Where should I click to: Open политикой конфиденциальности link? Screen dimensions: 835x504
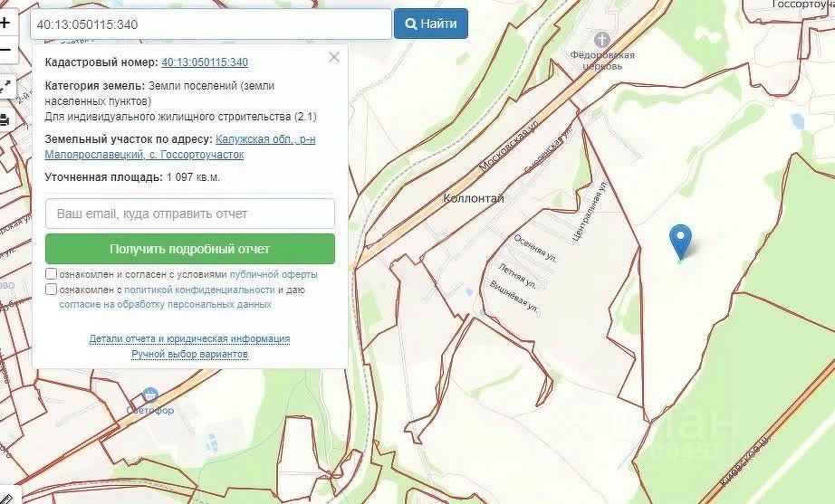click(199, 290)
